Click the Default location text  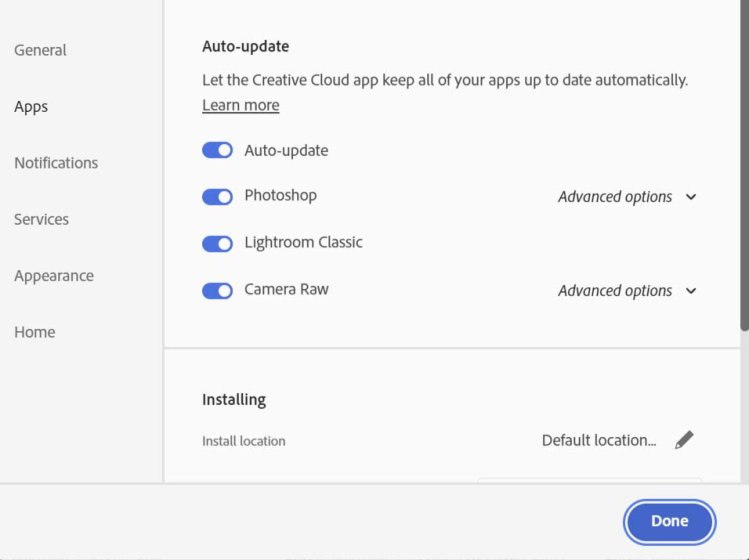click(599, 440)
